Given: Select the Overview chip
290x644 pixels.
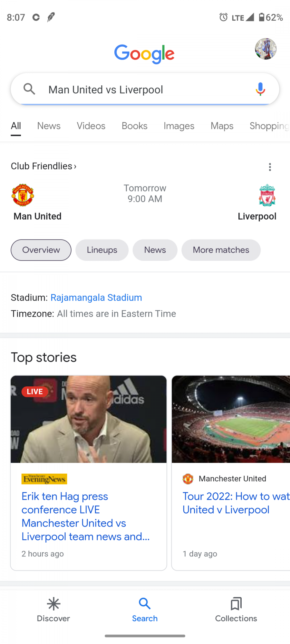Looking at the screenshot, I should [41, 250].
